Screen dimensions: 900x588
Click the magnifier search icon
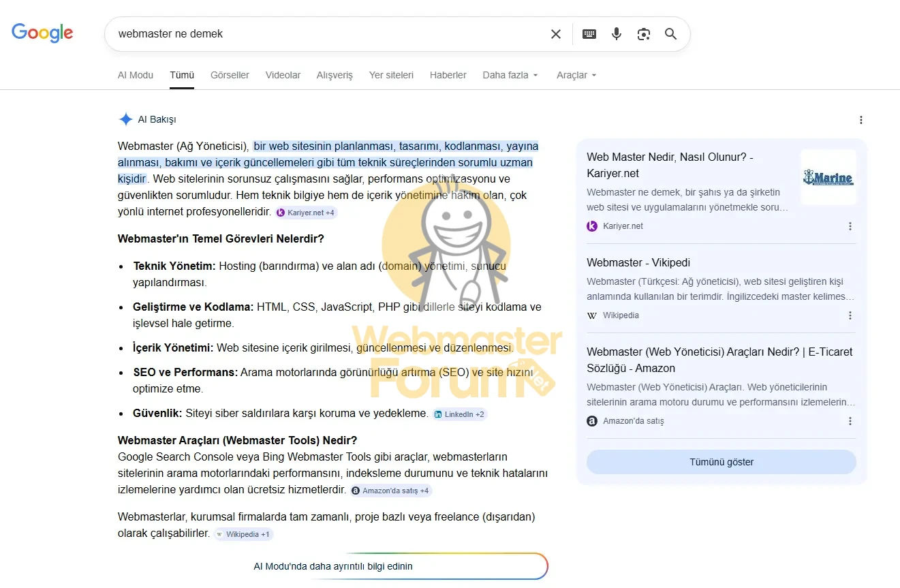click(x=671, y=34)
